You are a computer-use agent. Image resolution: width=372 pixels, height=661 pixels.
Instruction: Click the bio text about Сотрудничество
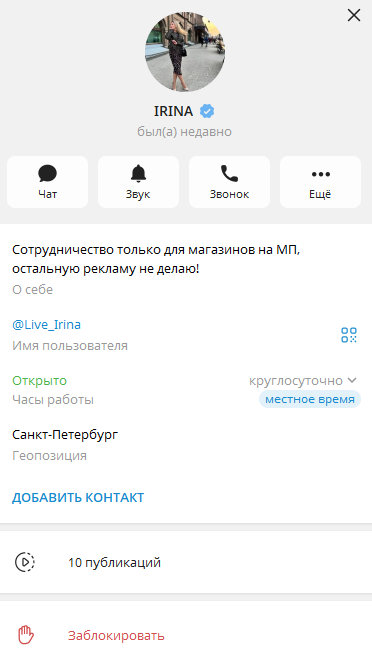(156, 259)
